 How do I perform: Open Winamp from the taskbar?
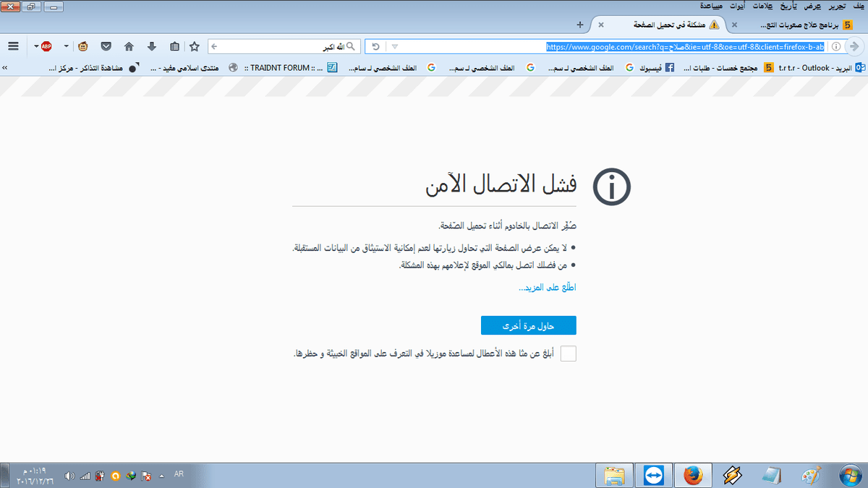coord(733,476)
